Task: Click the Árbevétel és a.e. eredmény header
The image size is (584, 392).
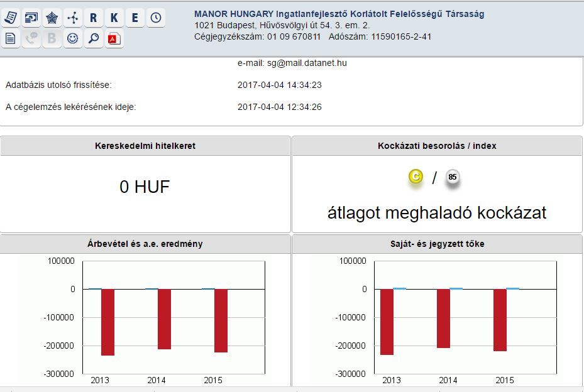Action: pyautogui.click(x=145, y=244)
